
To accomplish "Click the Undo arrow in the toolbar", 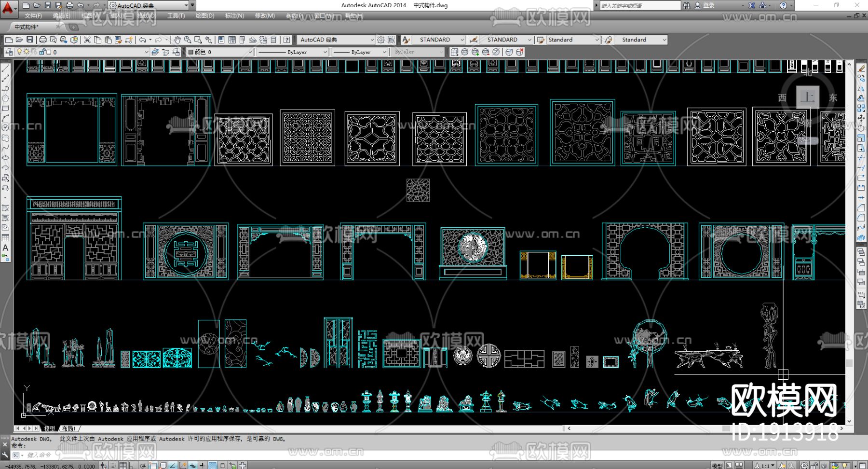I will tap(142, 40).
